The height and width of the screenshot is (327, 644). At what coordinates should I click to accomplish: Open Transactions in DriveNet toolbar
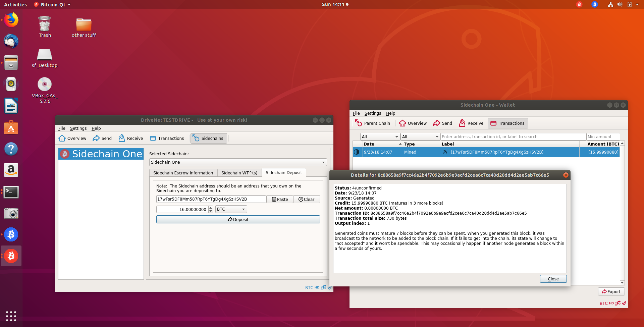click(x=167, y=138)
